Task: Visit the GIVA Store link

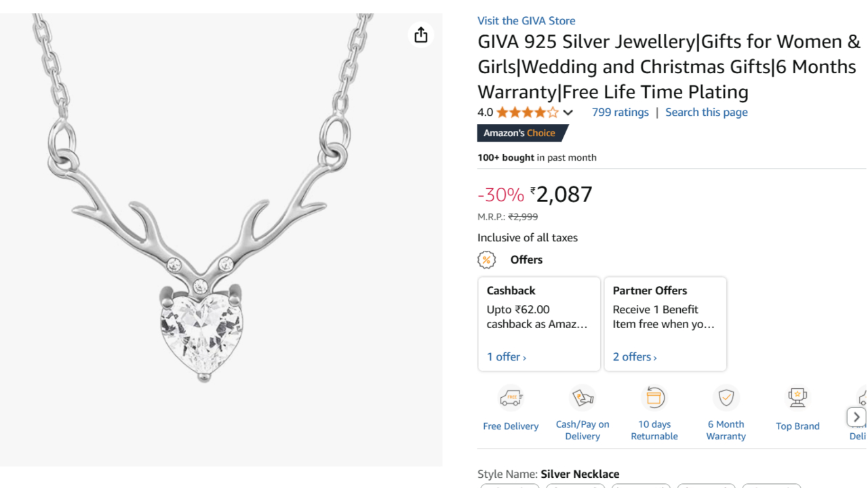Action: tap(526, 21)
